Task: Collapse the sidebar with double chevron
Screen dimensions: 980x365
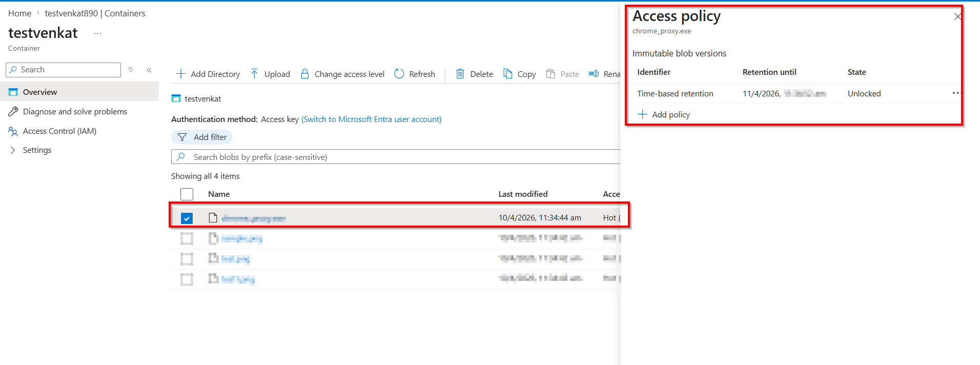Action: pos(149,70)
